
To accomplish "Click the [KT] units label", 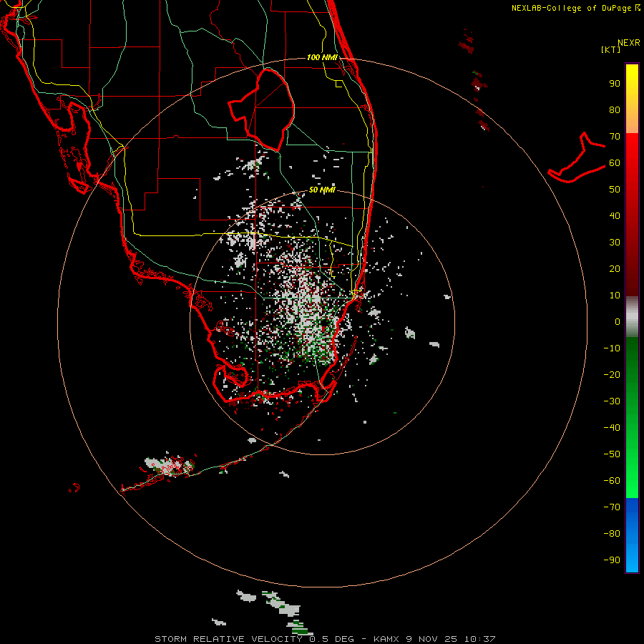I will pyautogui.click(x=611, y=49).
